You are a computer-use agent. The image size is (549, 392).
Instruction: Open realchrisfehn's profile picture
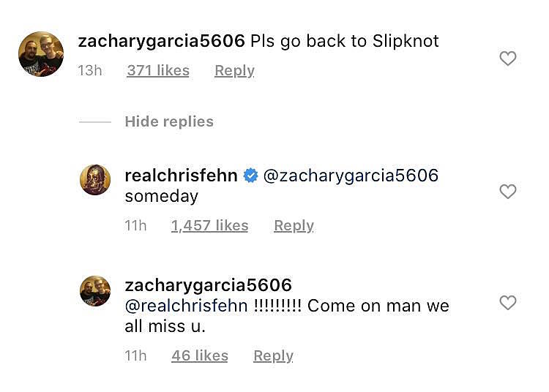pyautogui.click(x=95, y=180)
